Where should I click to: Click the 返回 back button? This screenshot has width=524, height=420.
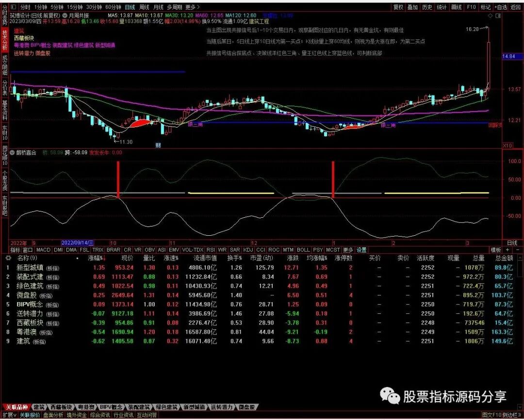515,7
